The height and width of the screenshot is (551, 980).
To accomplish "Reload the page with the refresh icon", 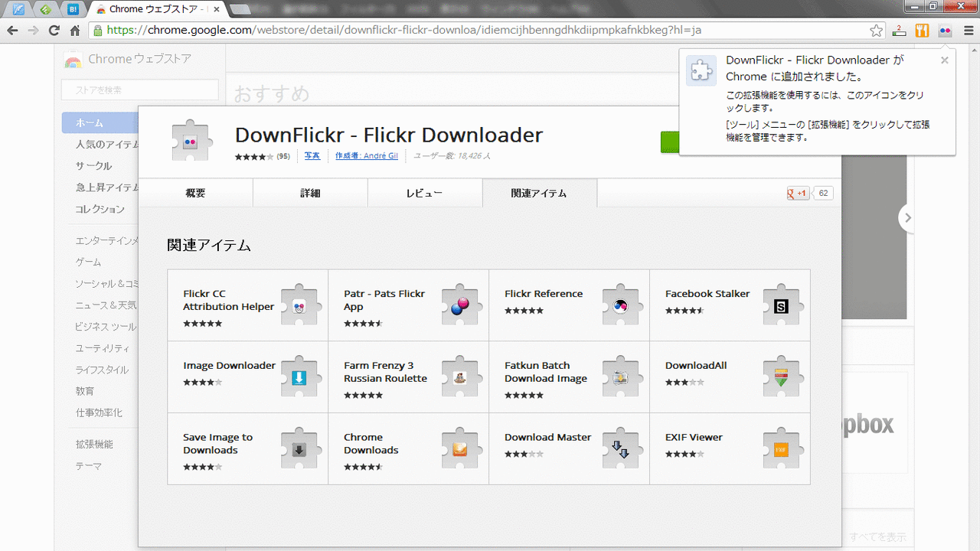I will point(54,31).
